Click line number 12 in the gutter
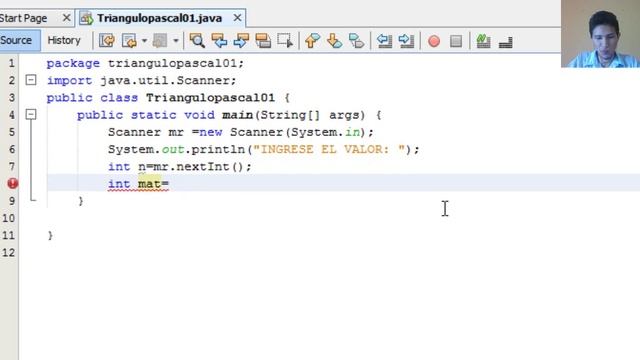Screen dimensions: 640x360 pyautogui.click(x=9, y=253)
